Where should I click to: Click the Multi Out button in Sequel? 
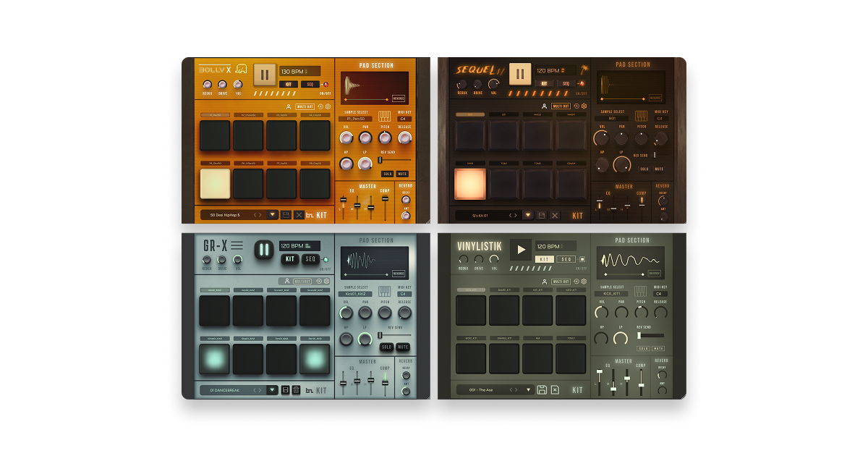coord(561,106)
